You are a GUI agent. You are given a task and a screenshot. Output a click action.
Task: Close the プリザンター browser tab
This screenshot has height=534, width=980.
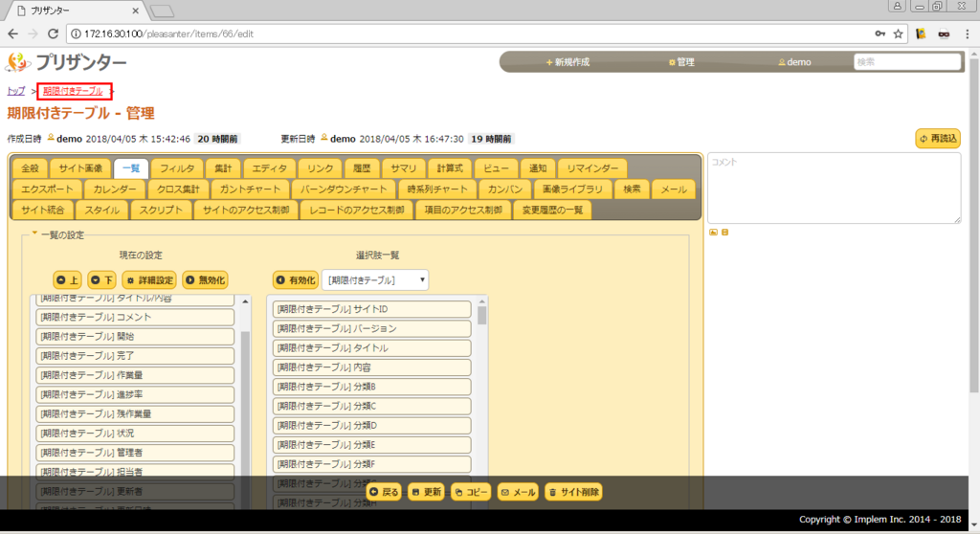tap(136, 11)
